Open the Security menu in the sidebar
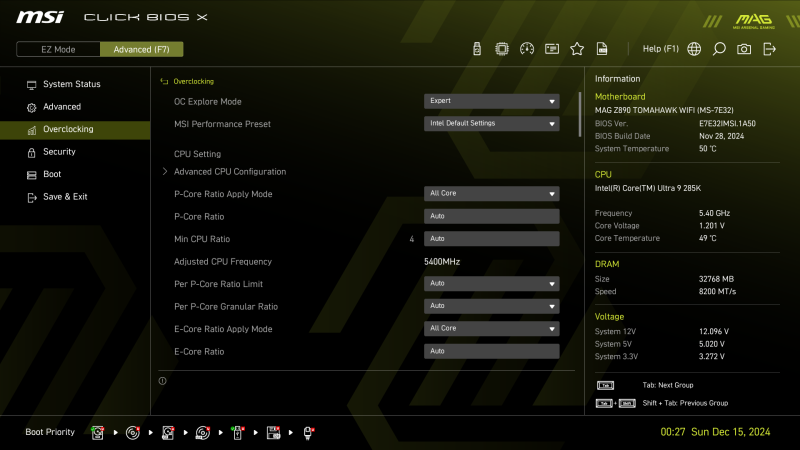 (x=59, y=152)
